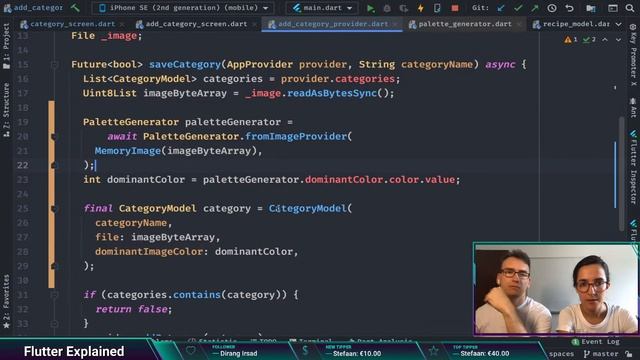Image resolution: width=640 pixels, height=360 pixels.
Task: Click the Build hammer icon
Action: coord(75,7)
